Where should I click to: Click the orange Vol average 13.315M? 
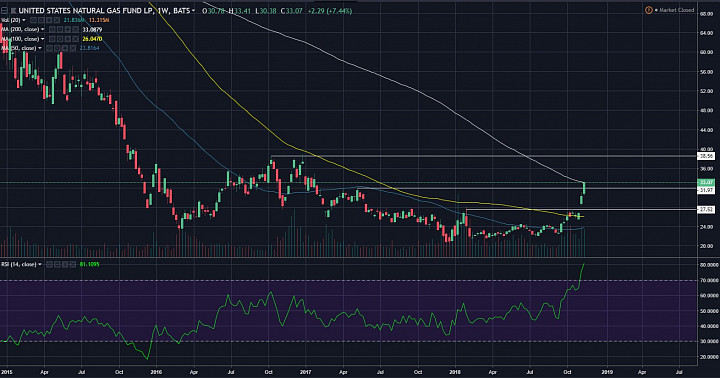[x=99, y=20]
